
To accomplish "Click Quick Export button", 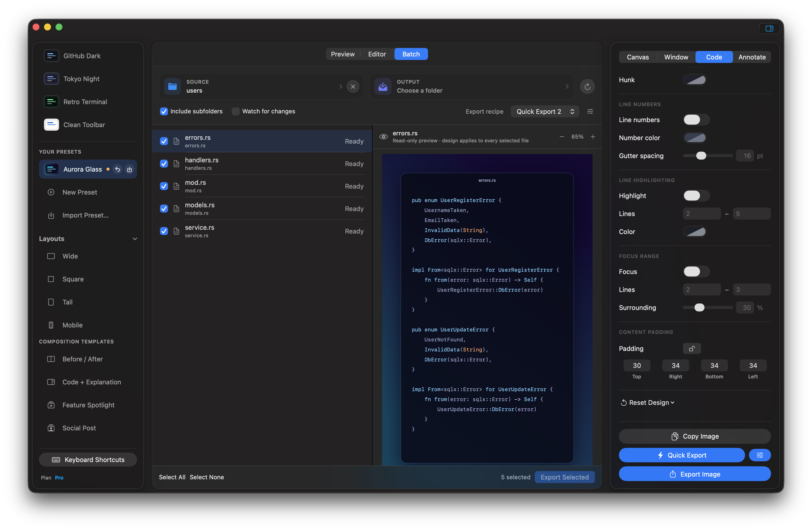I will tap(682, 455).
